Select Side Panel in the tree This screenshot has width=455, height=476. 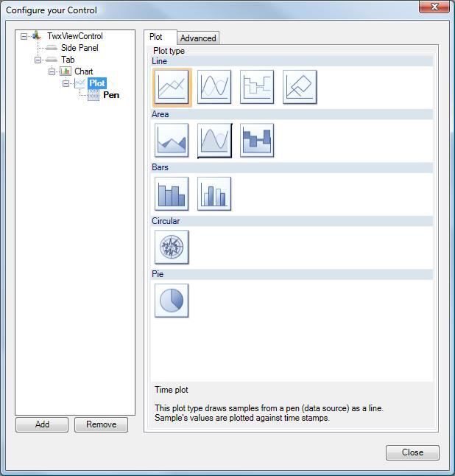80,48
